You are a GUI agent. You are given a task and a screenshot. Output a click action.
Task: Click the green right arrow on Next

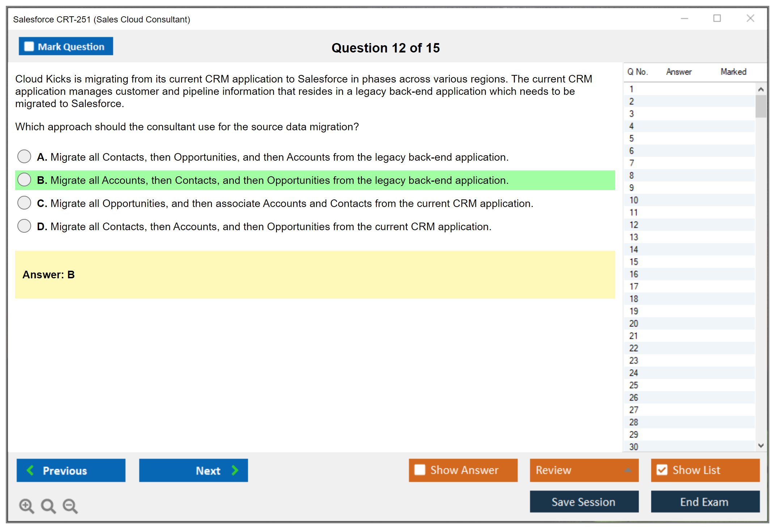pos(235,470)
